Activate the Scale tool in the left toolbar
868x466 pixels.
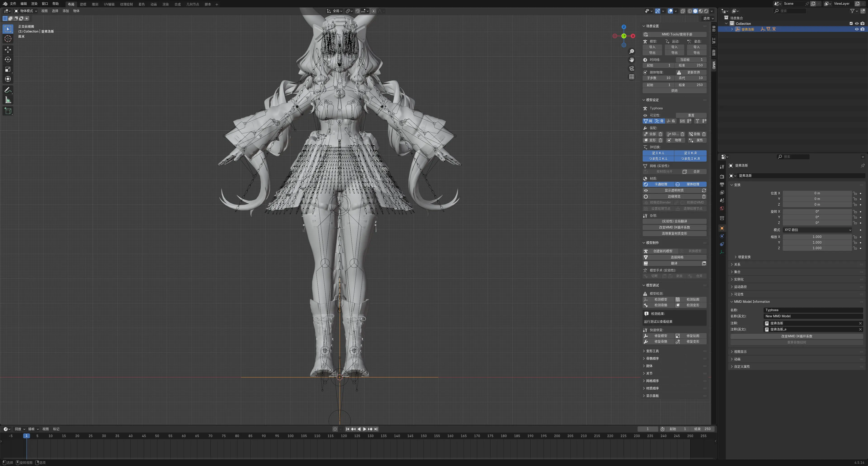(8, 69)
